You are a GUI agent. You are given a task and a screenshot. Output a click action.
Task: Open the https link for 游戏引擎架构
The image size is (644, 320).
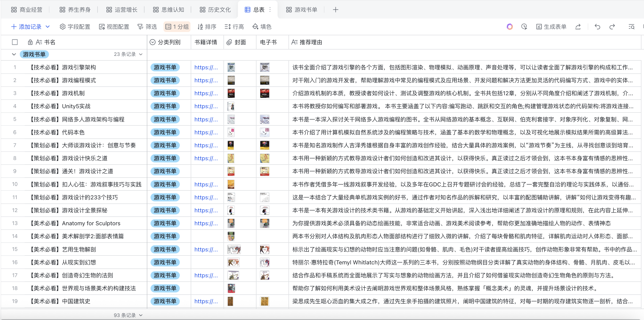click(x=206, y=67)
